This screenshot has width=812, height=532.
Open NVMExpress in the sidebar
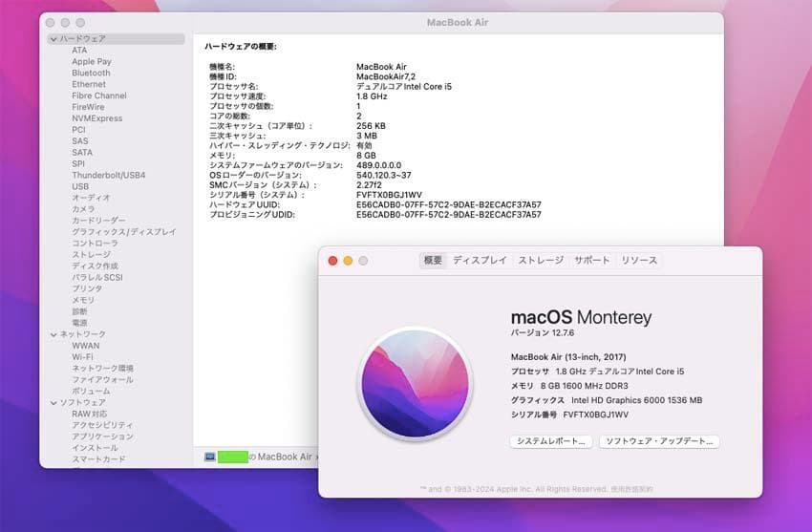(x=96, y=118)
